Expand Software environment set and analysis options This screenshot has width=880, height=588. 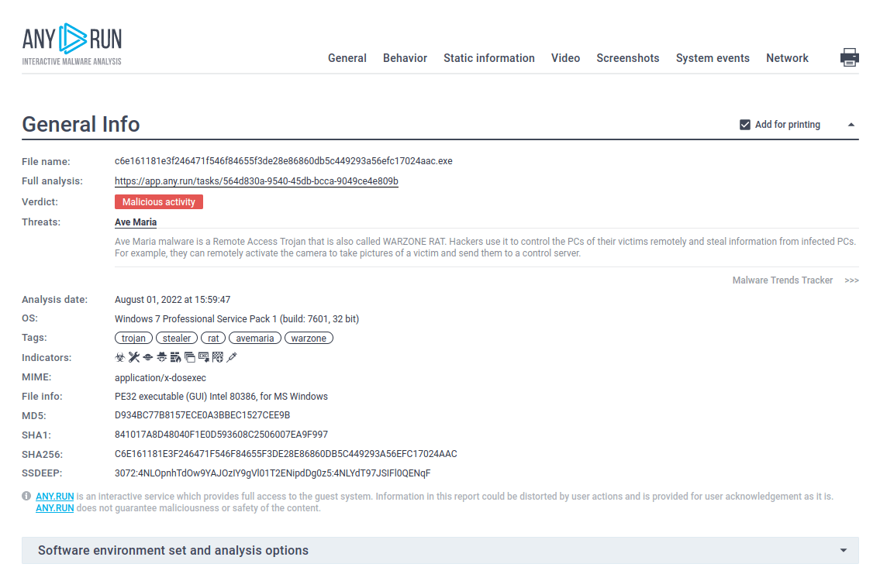(x=843, y=551)
